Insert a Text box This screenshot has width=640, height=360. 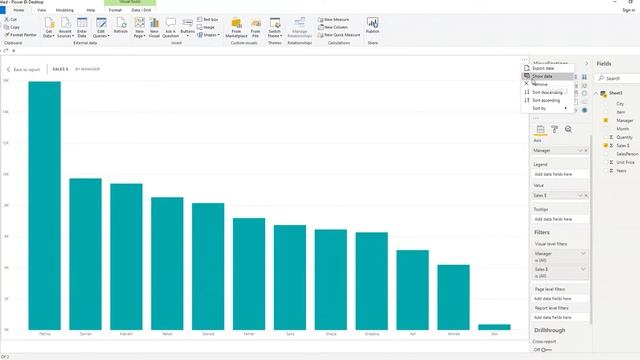[x=207, y=20]
